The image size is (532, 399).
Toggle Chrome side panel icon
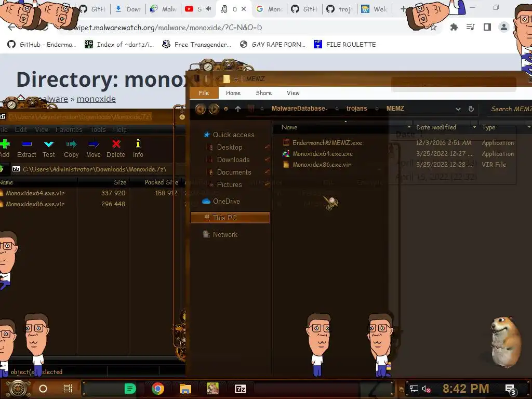487,27
